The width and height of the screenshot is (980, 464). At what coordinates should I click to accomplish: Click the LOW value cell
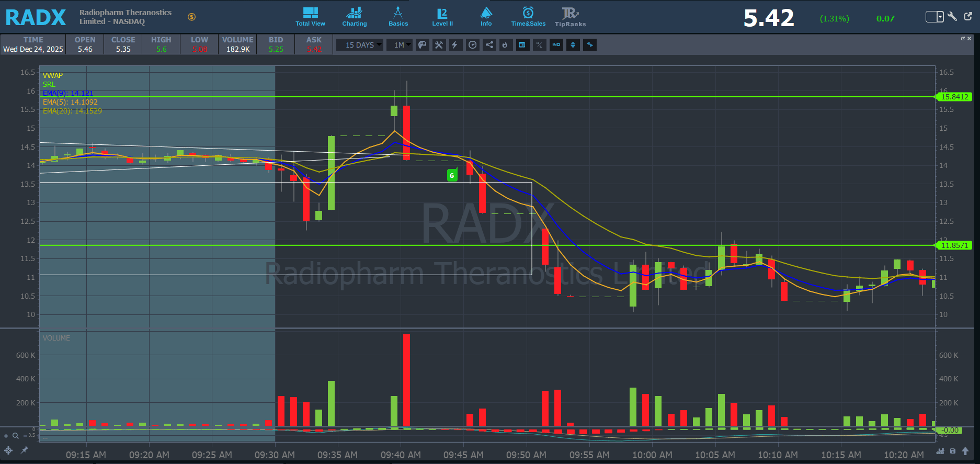199,49
